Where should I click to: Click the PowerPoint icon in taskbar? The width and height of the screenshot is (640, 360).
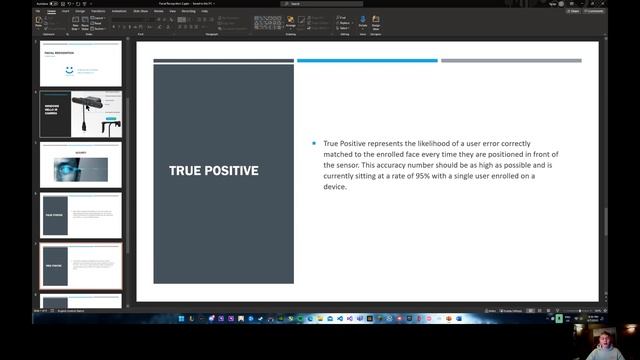449,319
